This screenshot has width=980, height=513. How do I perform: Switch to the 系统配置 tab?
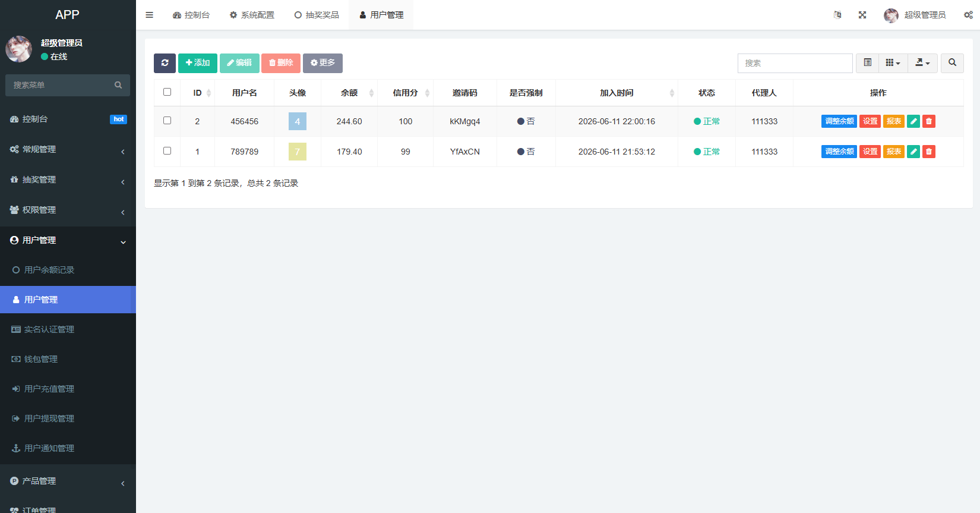pos(252,15)
